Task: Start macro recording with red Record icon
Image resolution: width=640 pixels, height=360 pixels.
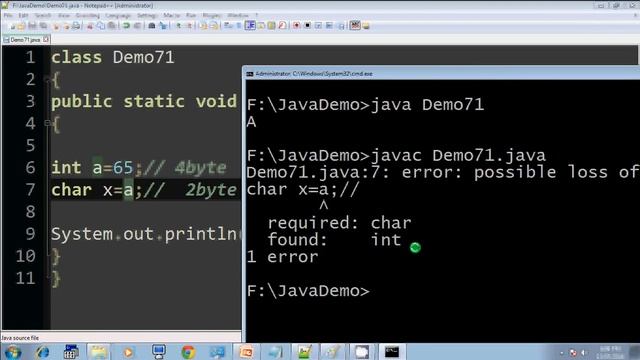Action: click(296, 26)
